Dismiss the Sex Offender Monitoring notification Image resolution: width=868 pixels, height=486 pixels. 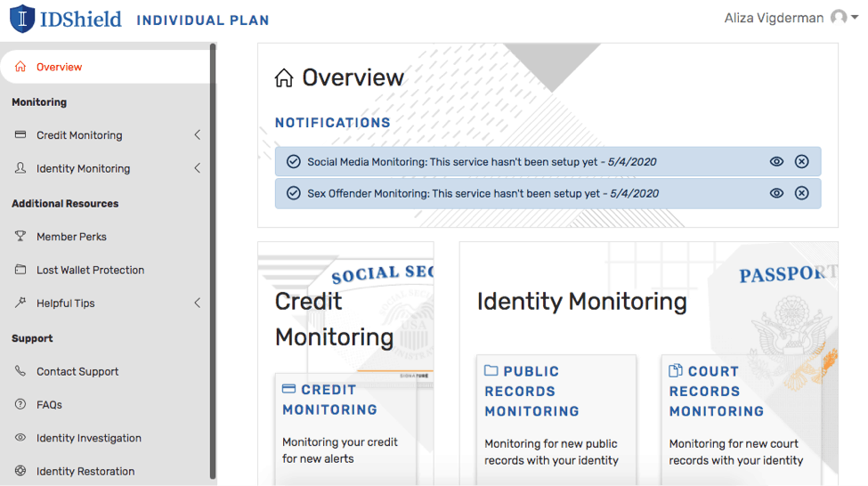pyautogui.click(x=801, y=193)
